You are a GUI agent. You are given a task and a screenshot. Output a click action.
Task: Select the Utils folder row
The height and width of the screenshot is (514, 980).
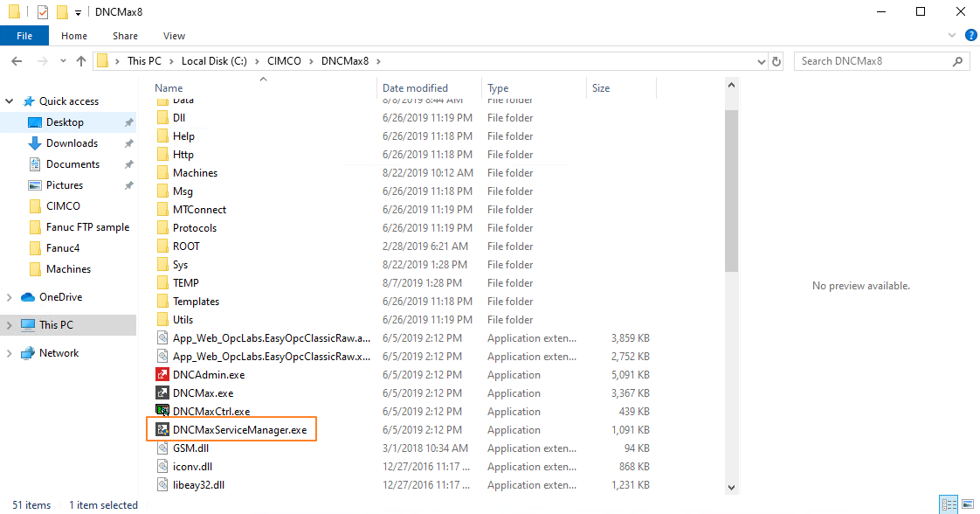(404, 320)
